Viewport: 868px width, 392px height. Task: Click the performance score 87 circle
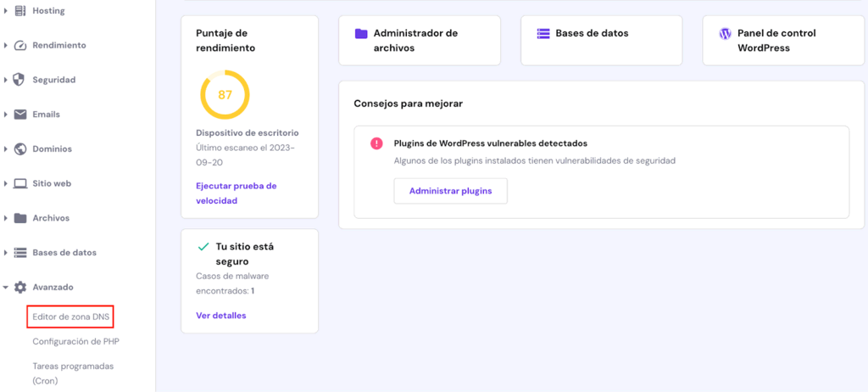click(225, 95)
